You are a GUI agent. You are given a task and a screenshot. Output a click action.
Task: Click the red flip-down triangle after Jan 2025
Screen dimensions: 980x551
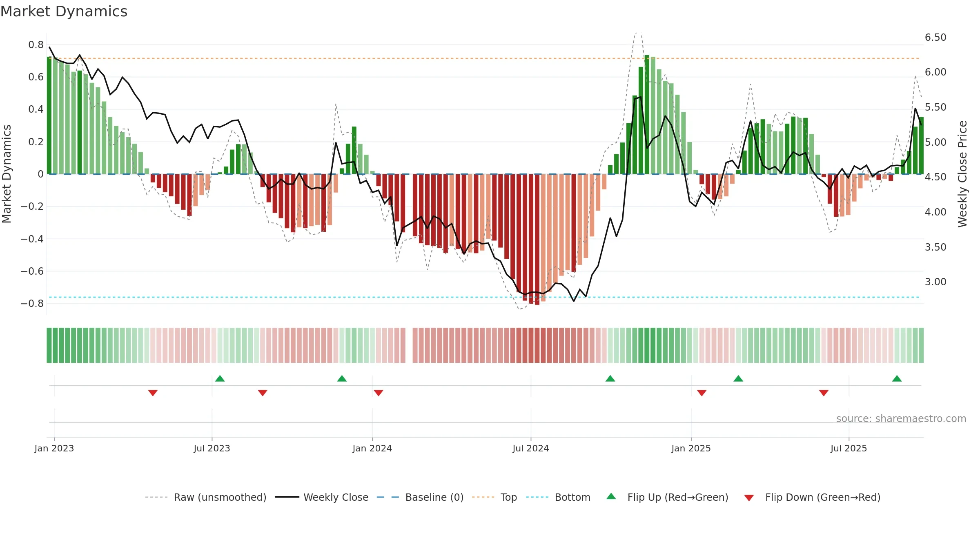[x=702, y=393]
